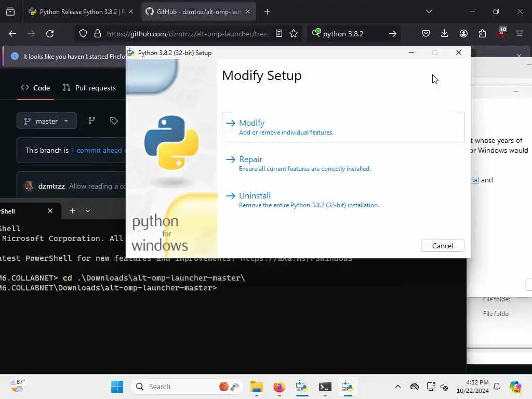The height and width of the screenshot is (399, 532).
Task: Expand the list all tabs dropdown
Action: pos(429,11)
